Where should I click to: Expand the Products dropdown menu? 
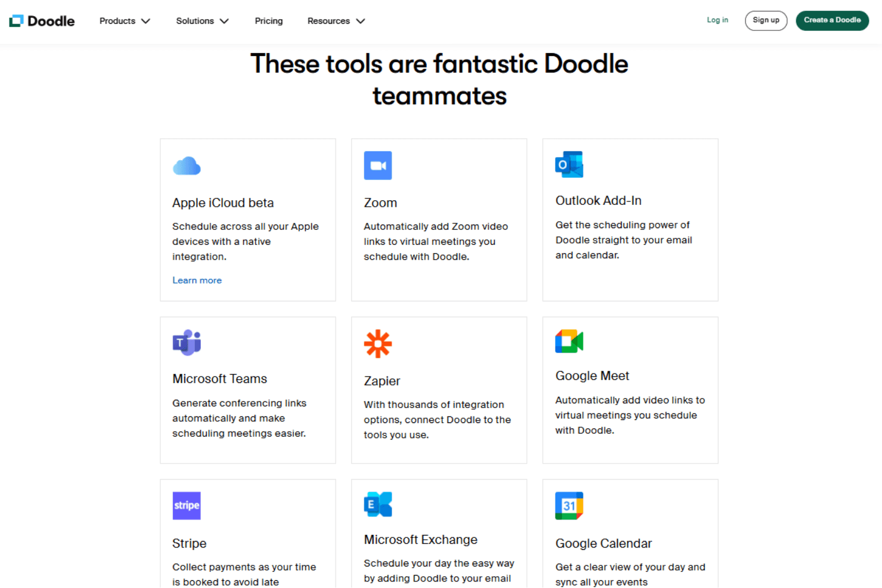[125, 21]
